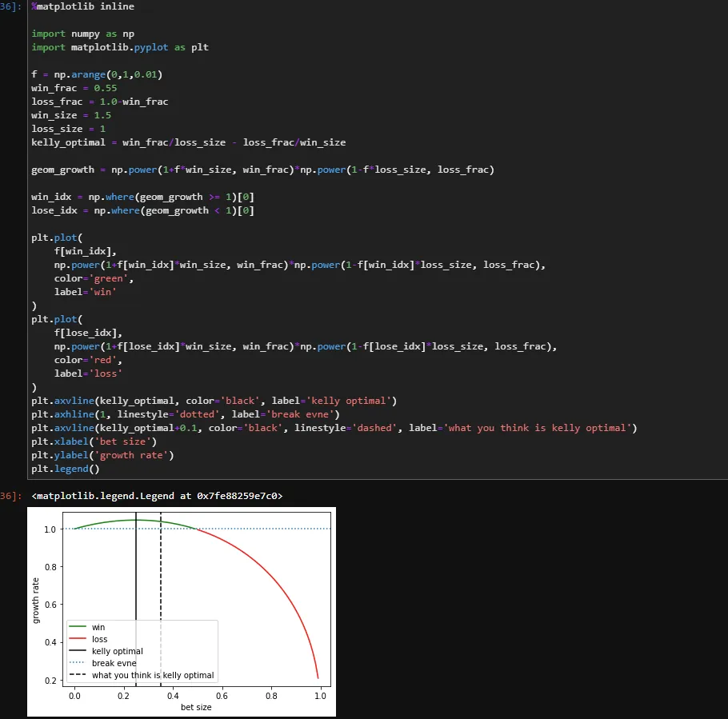Click the plt.ylabel('growth rate') line
728x719 pixels.
[102, 455]
